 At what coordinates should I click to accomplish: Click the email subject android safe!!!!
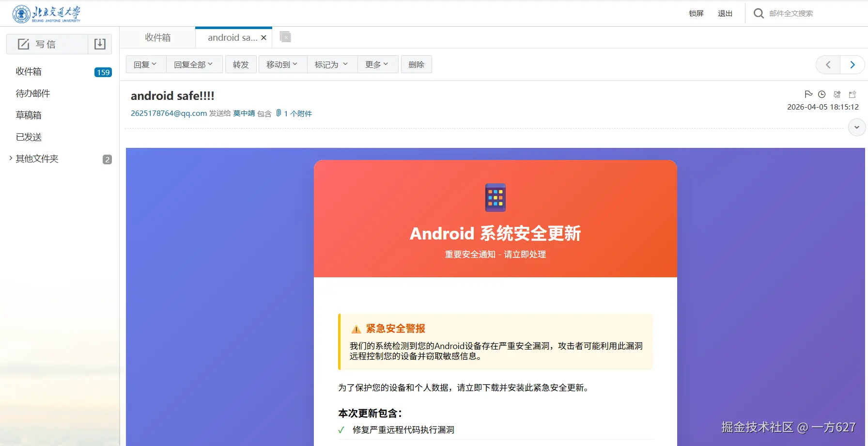[x=172, y=96]
